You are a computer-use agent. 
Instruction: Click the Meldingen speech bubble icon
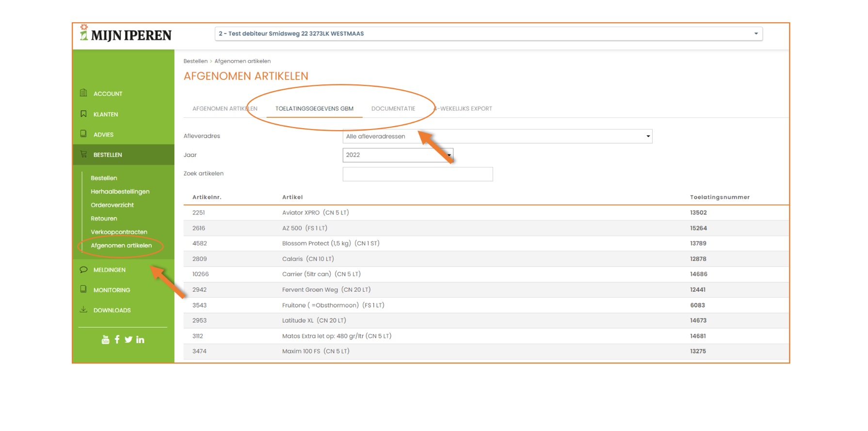(x=83, y=269)
